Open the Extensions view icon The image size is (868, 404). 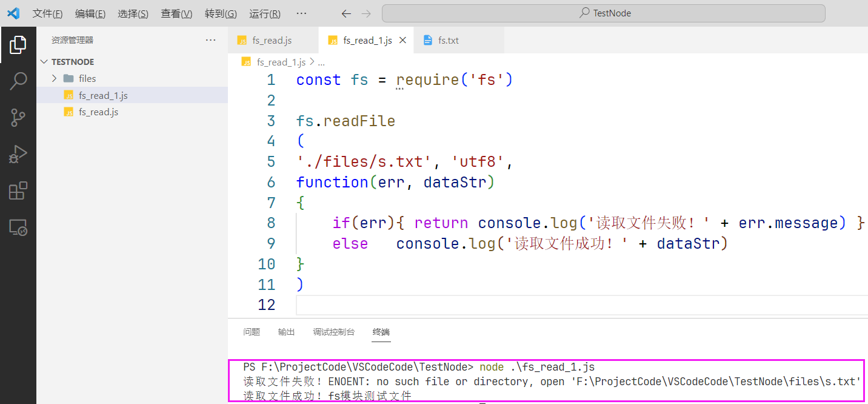click(18, 190)
